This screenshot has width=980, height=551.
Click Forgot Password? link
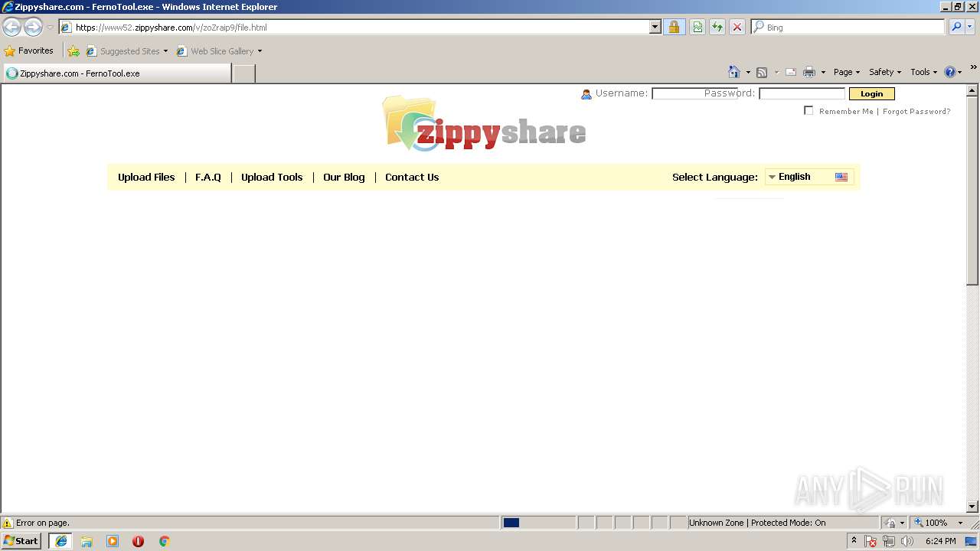point(916,111)
